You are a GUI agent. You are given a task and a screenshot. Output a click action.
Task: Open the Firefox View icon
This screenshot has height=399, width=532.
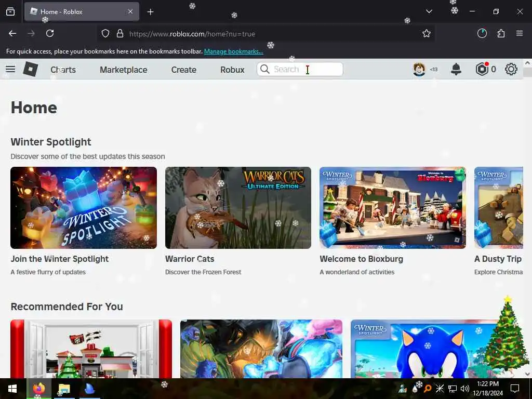tap(10, 12)
